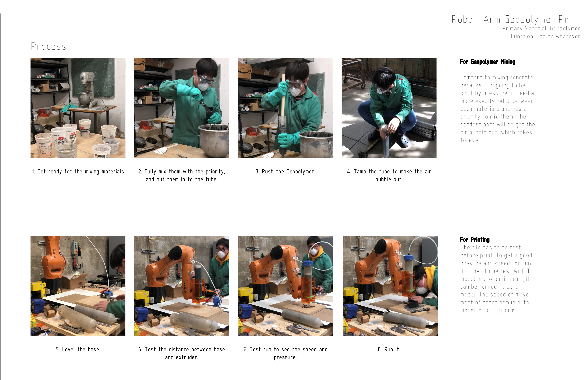The image size is (588, 380).
Task: Select the 'Process' section heading
Action: 48,46
